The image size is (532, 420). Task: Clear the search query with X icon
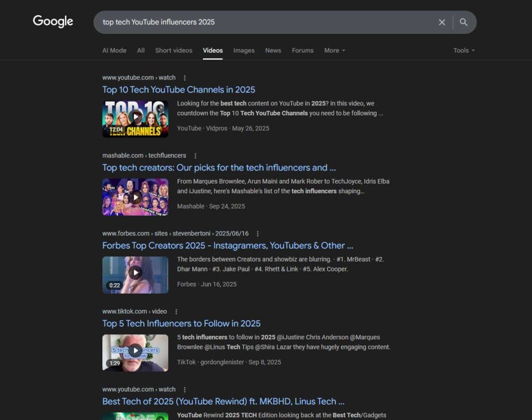[x=442, y=22]
